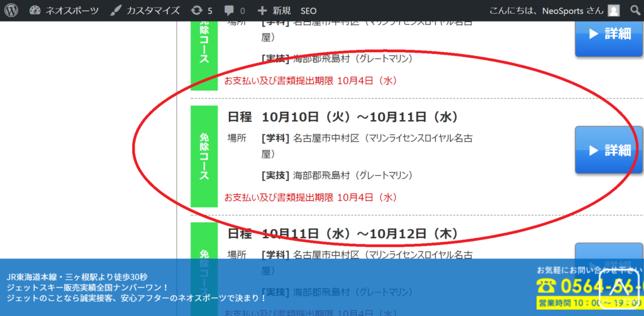Click 免除コース label of 10月10日 course

204,156
